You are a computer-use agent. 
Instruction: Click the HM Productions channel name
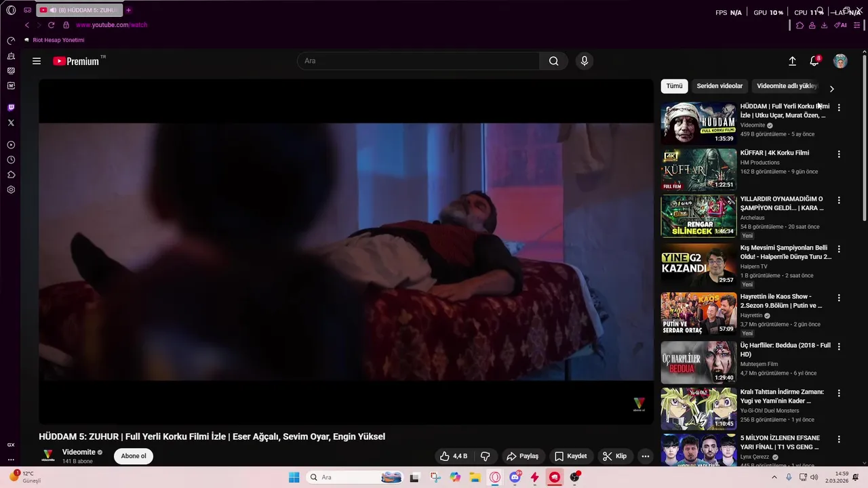coord(760,163)
